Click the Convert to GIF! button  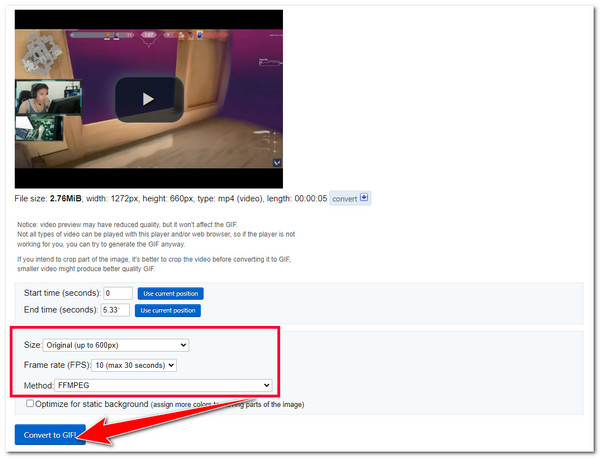[50, 435]
